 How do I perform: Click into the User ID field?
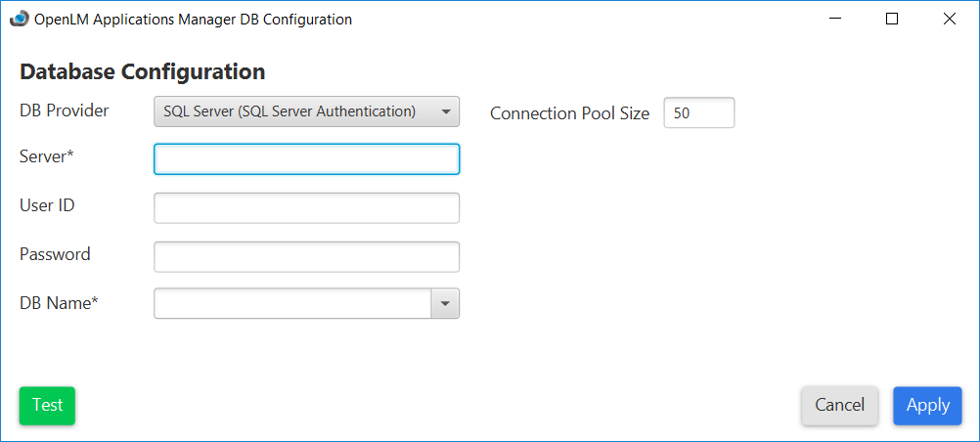(x=306, y=208)
